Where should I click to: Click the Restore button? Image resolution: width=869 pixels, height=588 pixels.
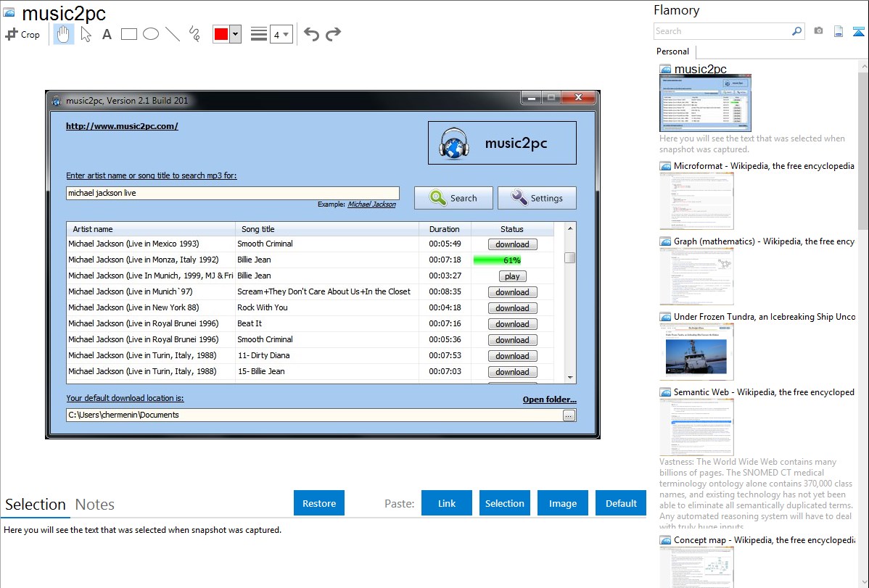coord(319,503)
